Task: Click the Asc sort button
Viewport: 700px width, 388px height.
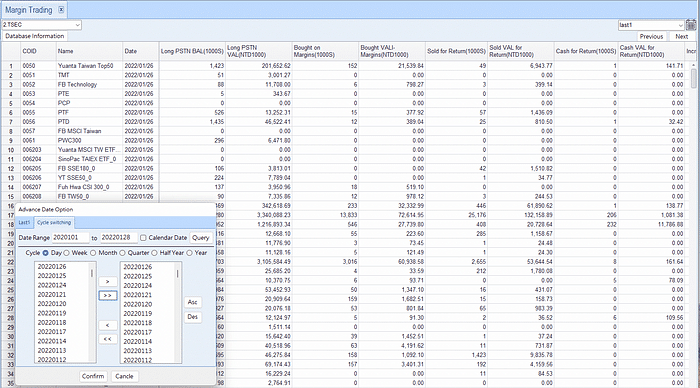Action: point(192,302)
